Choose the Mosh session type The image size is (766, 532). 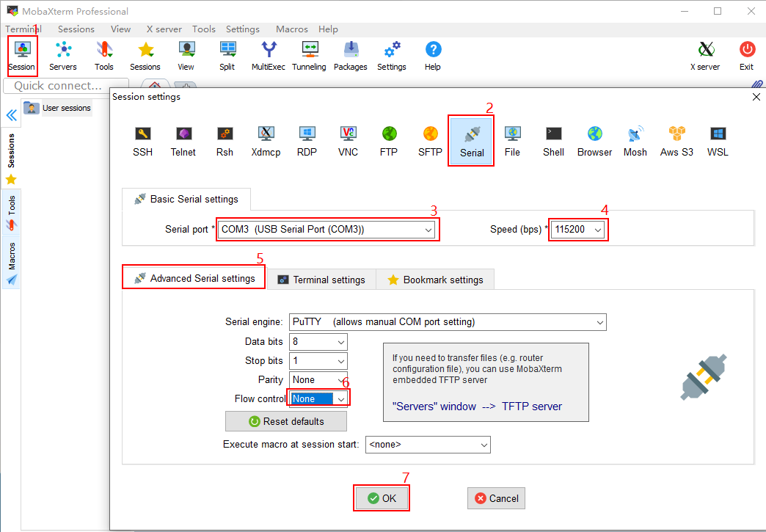pyautogui.click(x=635, y=142)
